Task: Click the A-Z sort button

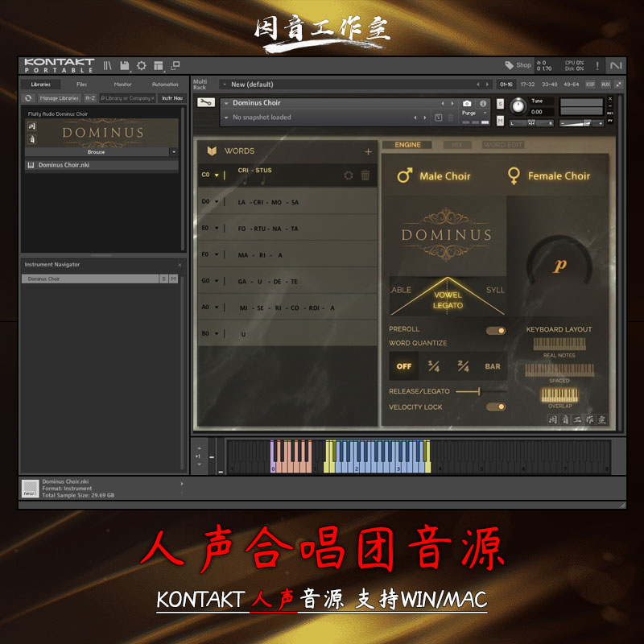Action: [90, 98]
